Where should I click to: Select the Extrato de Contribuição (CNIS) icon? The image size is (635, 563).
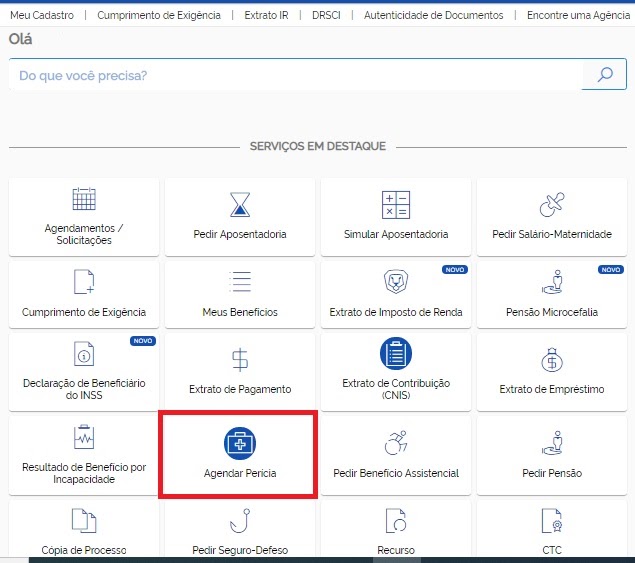point(396,354)
